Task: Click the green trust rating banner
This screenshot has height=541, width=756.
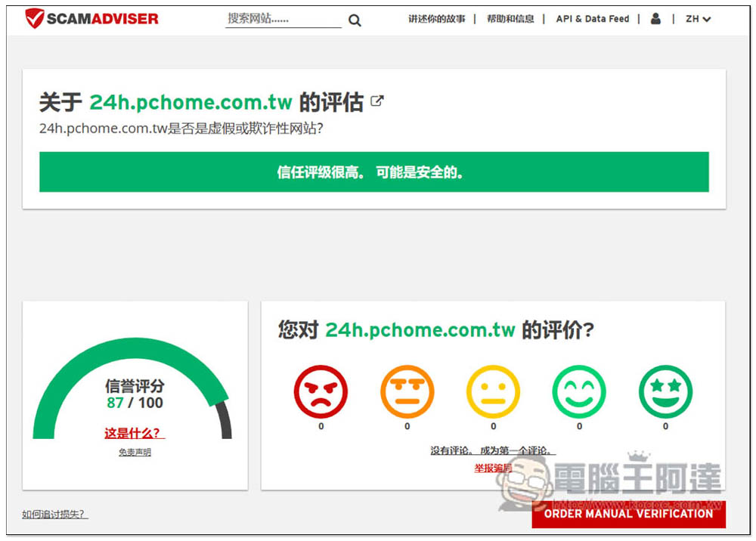Action: [x=373, y=172]
